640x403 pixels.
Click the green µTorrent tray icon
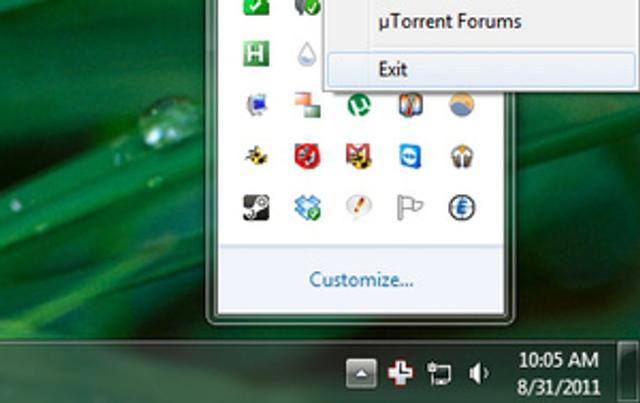tap(359, 105)
